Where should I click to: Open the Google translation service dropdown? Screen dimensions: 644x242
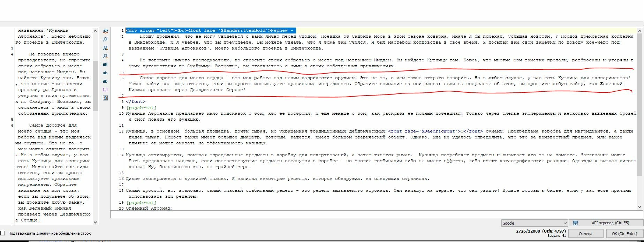[535, 223]
